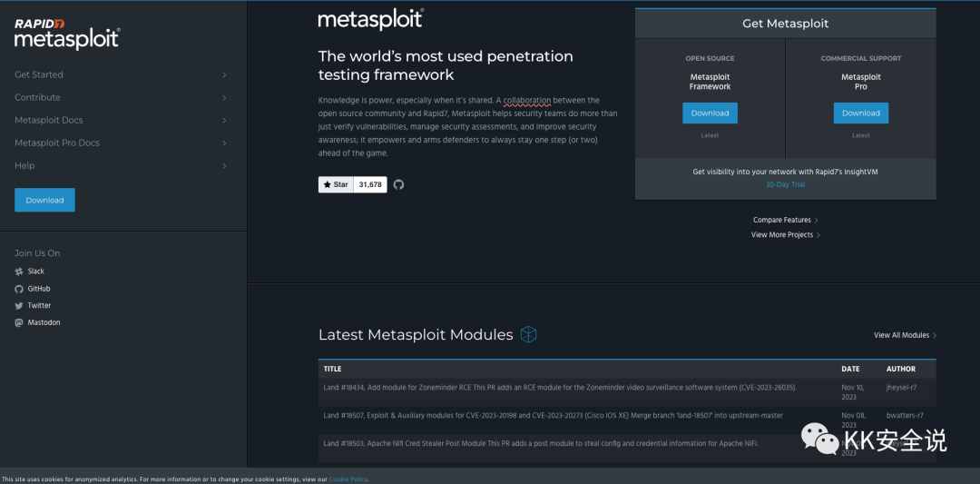Click the Latest Metasploit Modules heading
The height and width of the screenshot is (484, 980).
tap(416, 334)
